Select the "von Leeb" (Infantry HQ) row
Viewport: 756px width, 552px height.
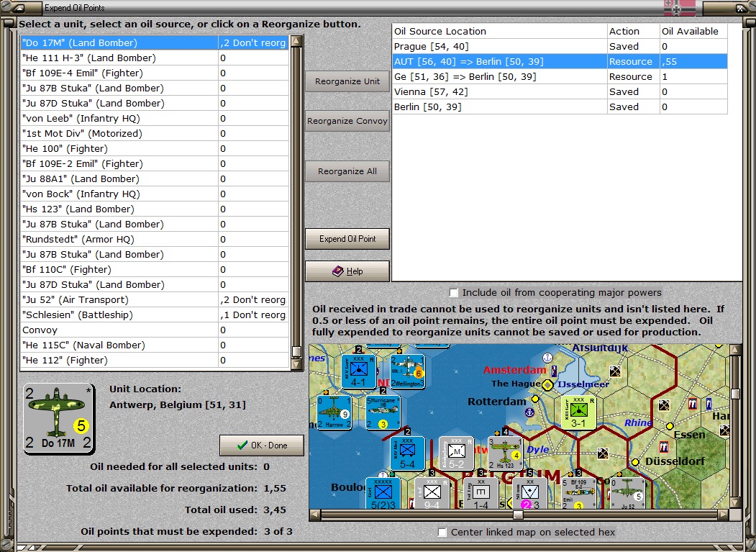click(155, 118)
